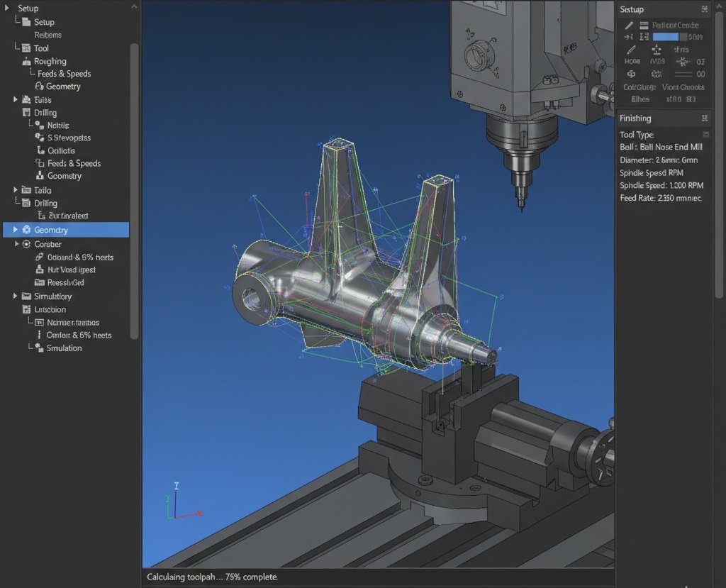Image resolution: width=726 pixels, height=588 pixels.
Task: Click the options icon in right Setup header
Action: [x=705, y=9]
